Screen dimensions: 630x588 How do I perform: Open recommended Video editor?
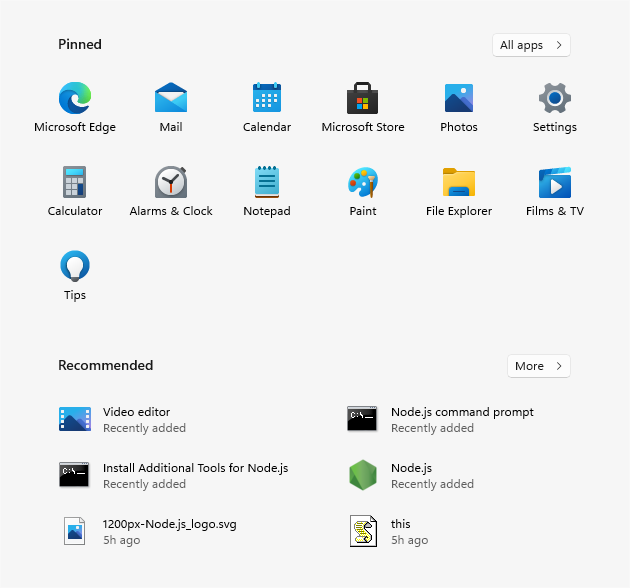click(136, 419)
